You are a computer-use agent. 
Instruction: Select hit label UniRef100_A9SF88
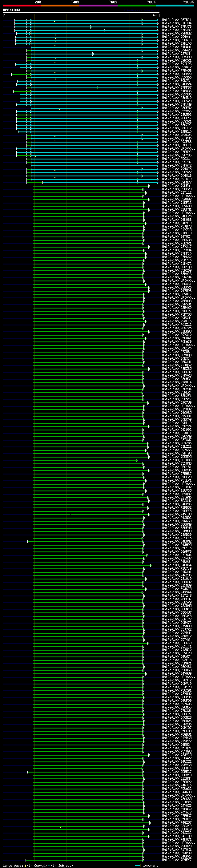(176, 142)
